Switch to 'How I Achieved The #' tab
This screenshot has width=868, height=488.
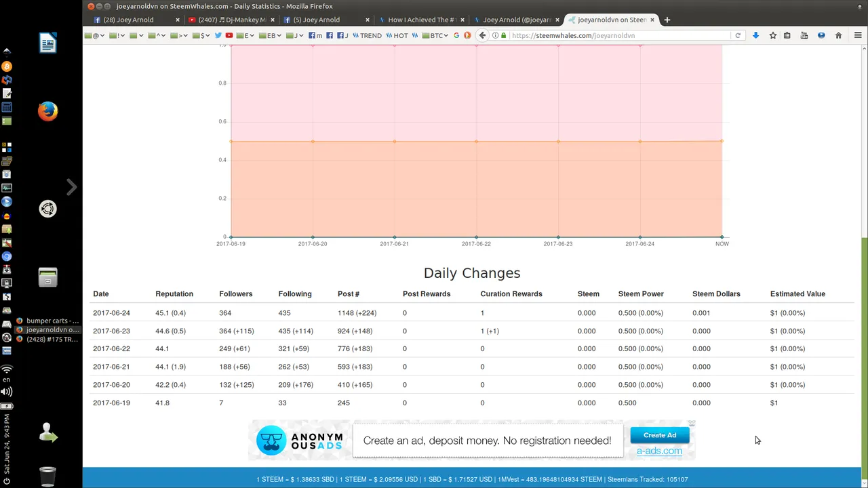coord(422,20)
